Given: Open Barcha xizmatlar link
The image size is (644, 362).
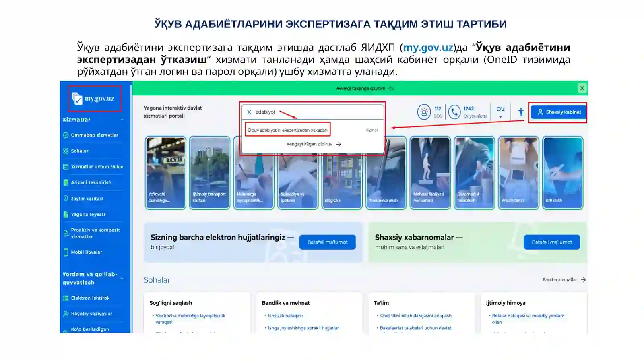Looking at the screenshot, I should tap(560, 279).
